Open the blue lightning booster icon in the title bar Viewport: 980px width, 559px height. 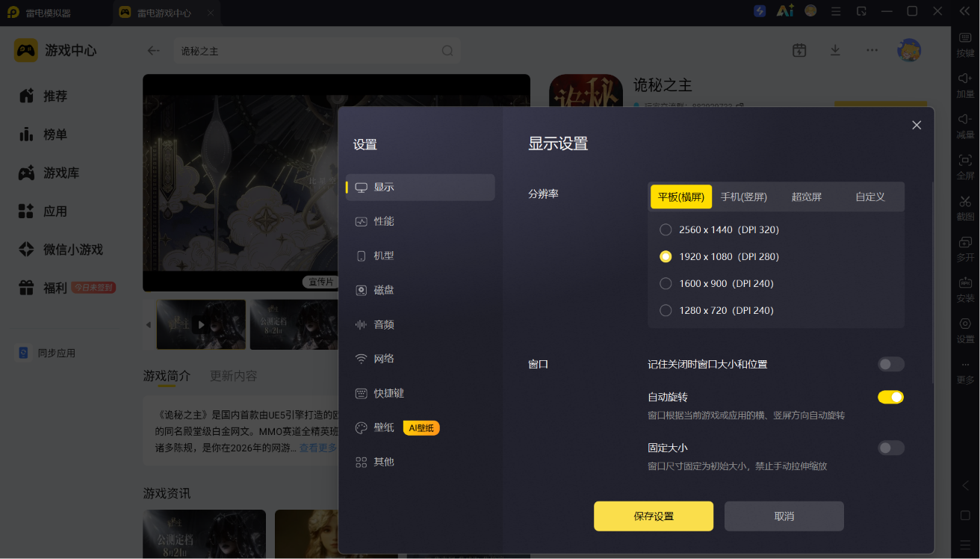click(760, 11)
